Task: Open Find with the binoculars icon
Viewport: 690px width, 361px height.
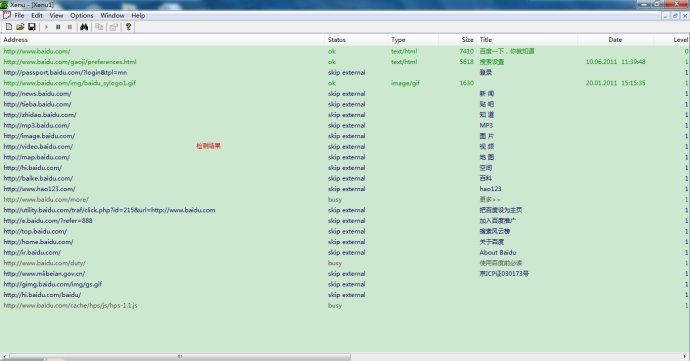Action: click(x=84, y=27)
